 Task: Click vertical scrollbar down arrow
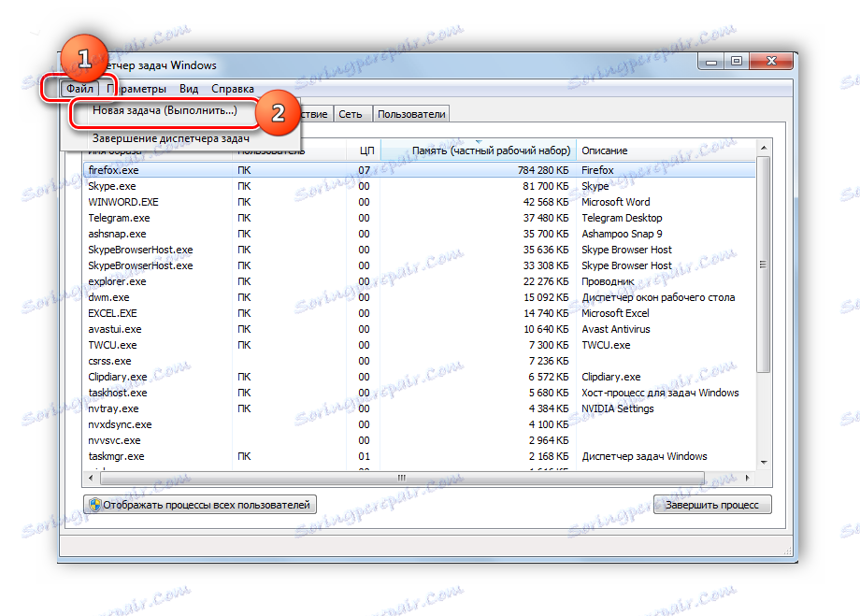click(764, 463)
